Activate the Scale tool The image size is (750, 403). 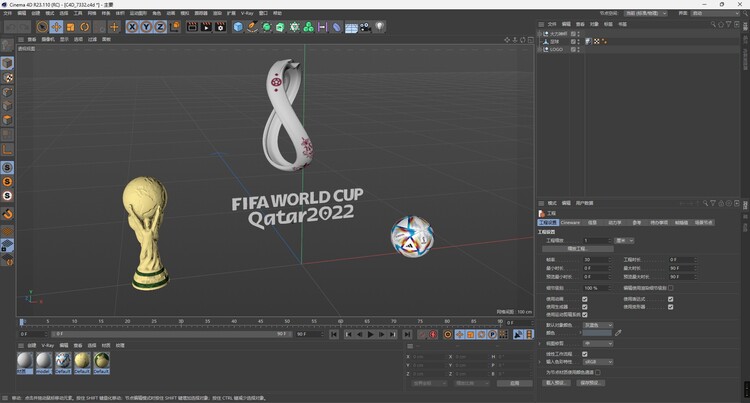[x=71, y=27]
